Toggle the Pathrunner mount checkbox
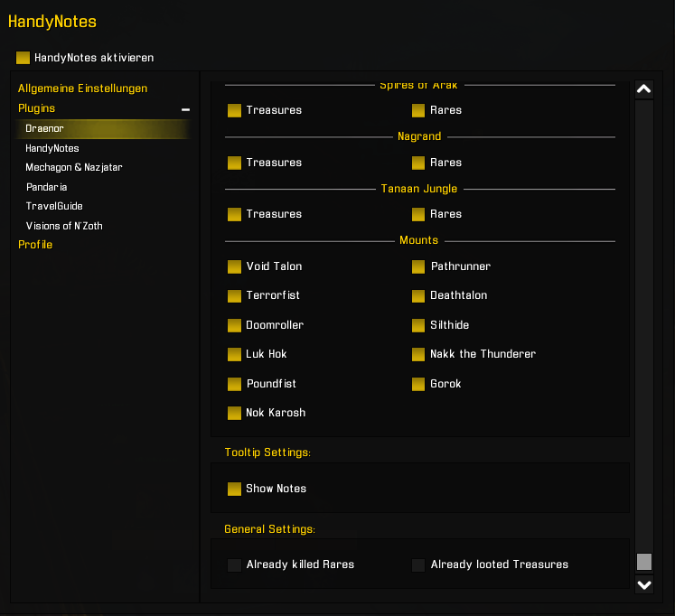The width and height of the screenshot is (675, 616). pyautogui.click(x=418, y=266)
